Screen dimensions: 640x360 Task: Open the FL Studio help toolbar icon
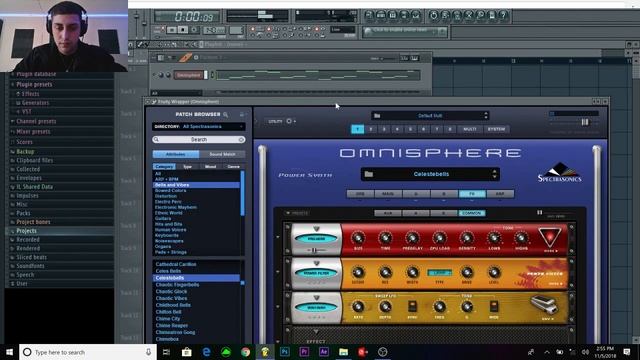504,15
